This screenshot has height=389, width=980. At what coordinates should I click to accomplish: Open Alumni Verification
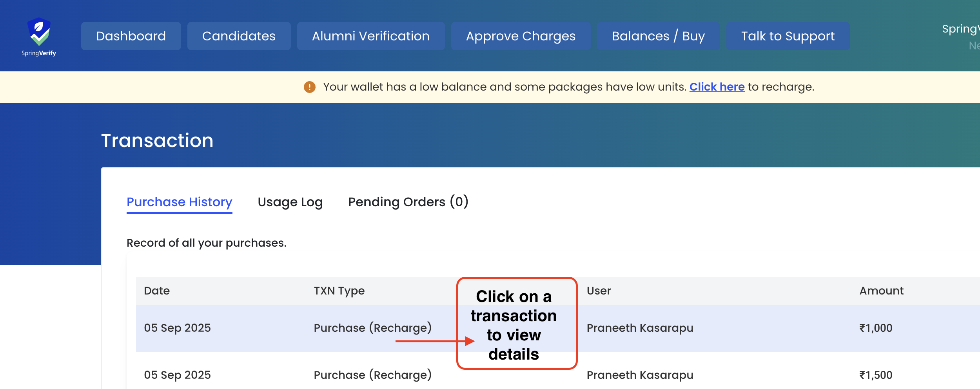tap(370, 36)
